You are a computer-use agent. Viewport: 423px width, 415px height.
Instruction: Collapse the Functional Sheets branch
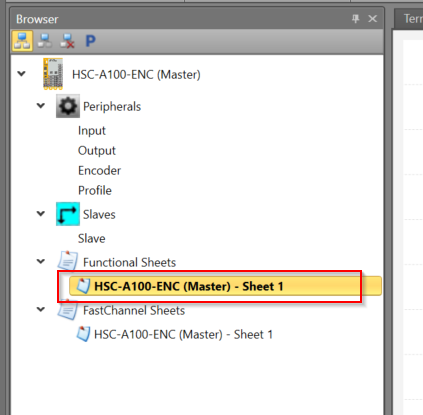click(41, 261)
